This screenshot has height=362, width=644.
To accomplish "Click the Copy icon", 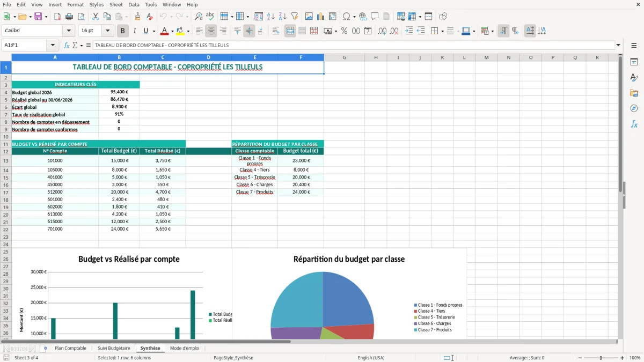I will [x=107, y=17].
